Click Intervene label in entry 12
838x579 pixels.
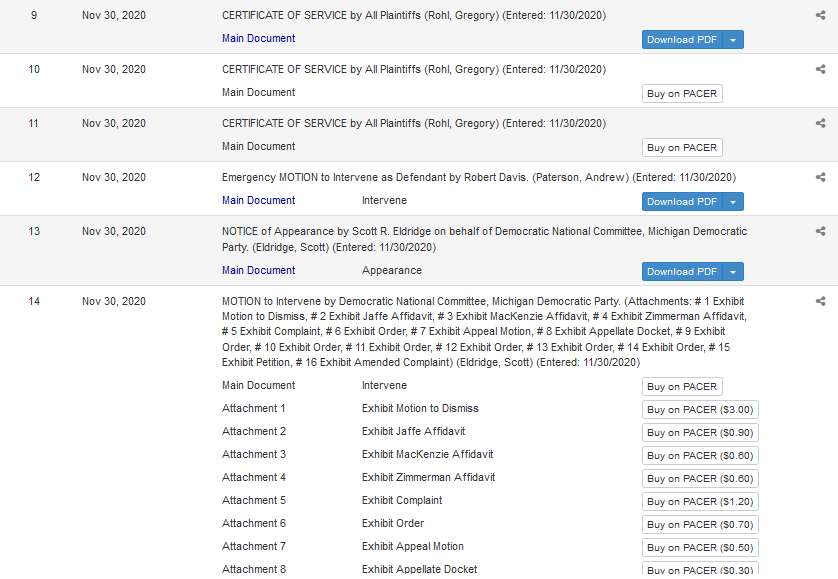pyautogui.click(x=384, y=200)
